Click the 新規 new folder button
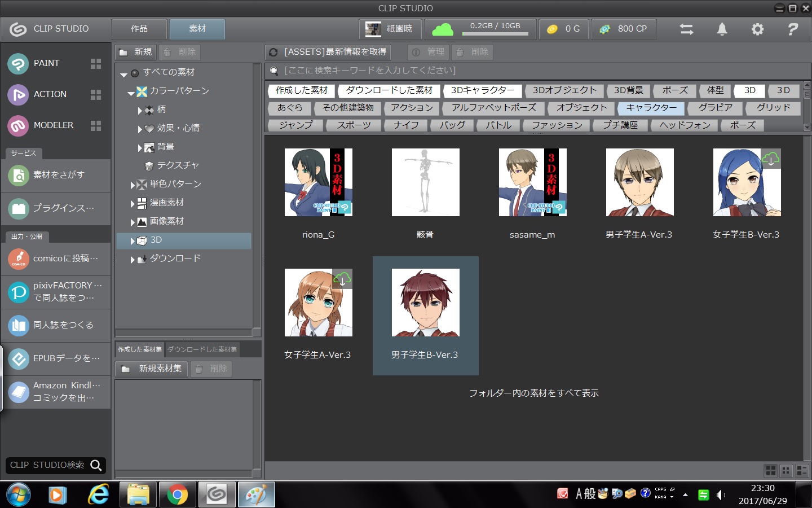 coord(135,52)
